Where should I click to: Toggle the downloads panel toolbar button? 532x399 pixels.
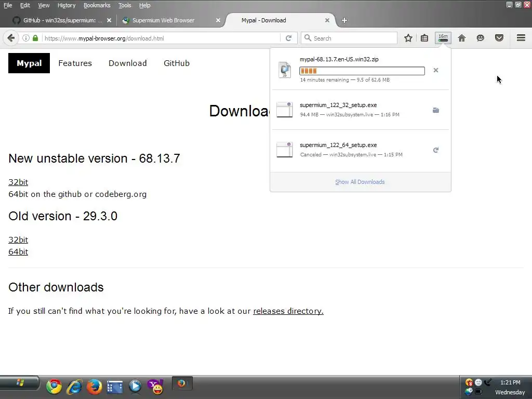click(x=443, y=38)
